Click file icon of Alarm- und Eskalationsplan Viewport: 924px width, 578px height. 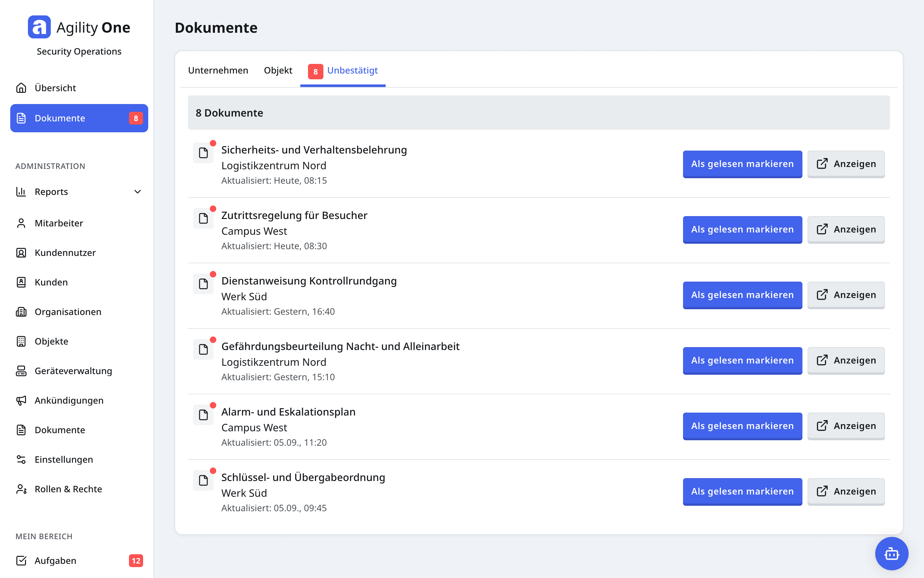(x=203, y=415)
